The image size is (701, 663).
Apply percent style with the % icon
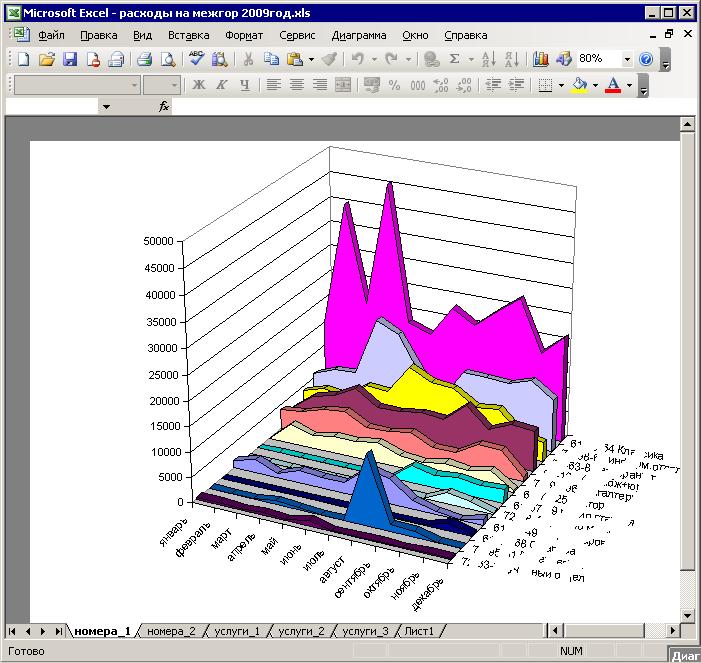(x=394, y=85)
